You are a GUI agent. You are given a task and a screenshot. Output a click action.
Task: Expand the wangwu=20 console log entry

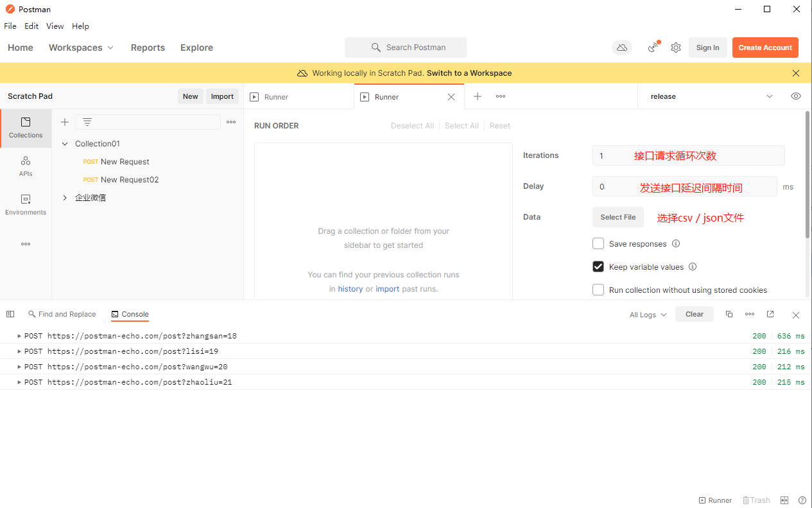click(19, 367)
